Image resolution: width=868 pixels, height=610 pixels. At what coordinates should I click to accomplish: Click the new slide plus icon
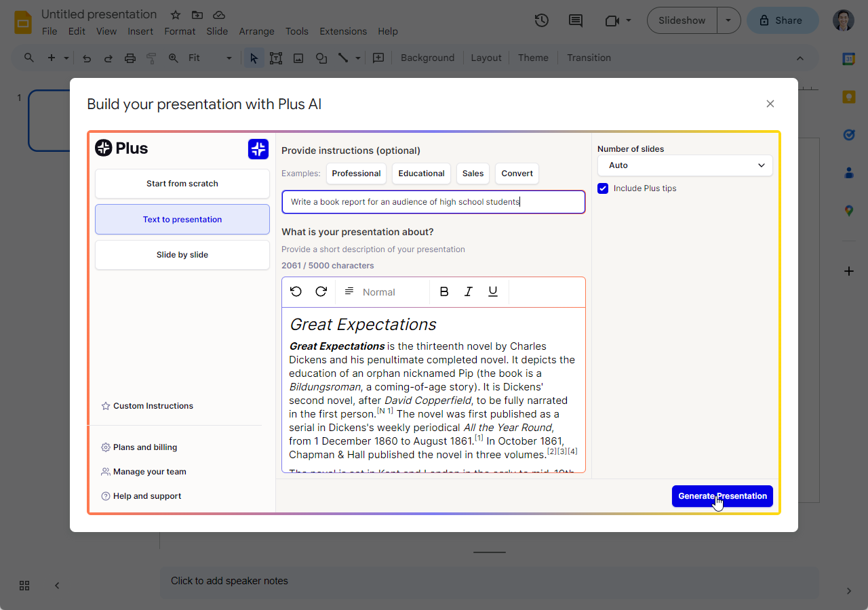[x=52, y=58]
